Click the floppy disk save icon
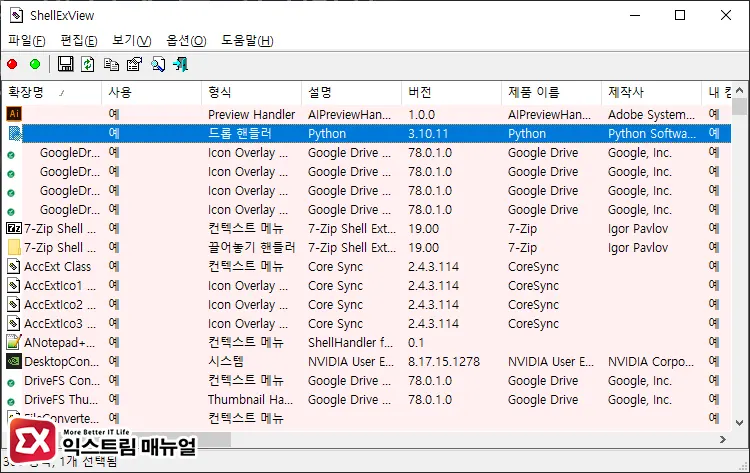Viewport: 750px width, 473px height. (66, 65)
